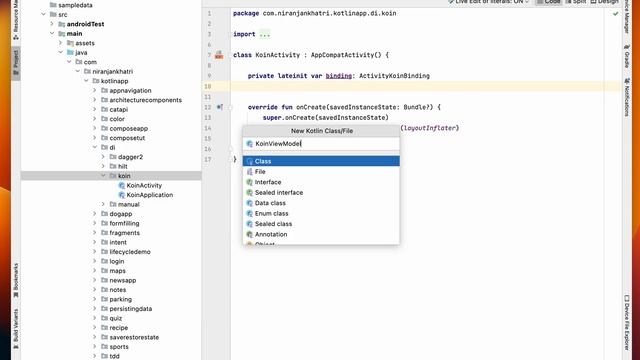Click the color package folder icon
This screenshot has height=360, width=640.
104,119
